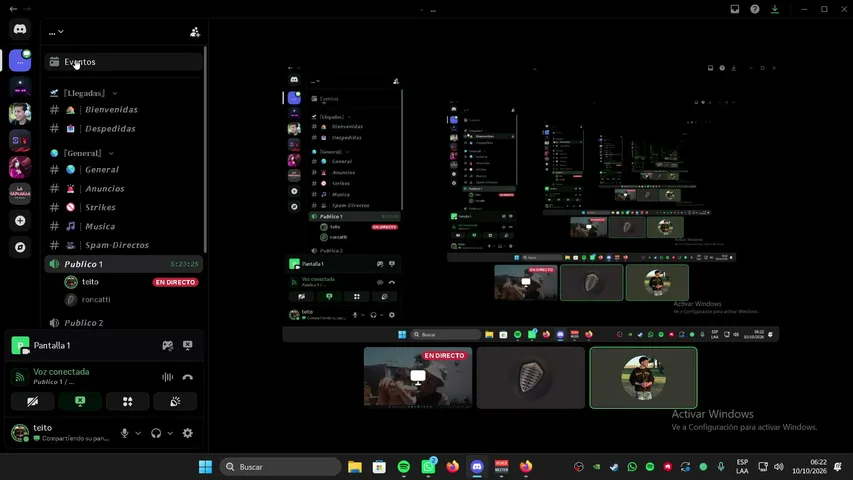The width and height of the screenshot is (853, 480).
Task: Open teito user profile panel
Action: (x=60, y=433)
